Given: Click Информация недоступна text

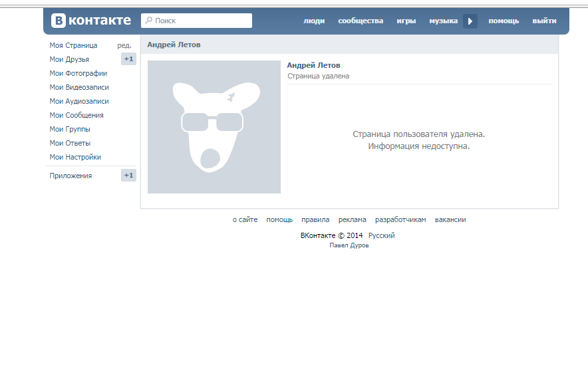Looking at the screenshot, I should (x=418, y=146).
